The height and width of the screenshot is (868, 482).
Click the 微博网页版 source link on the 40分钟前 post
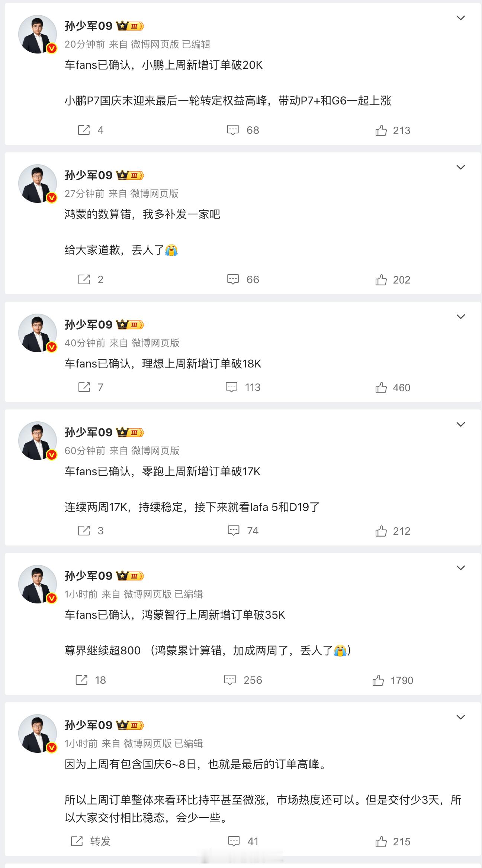(x=155, y=343)
